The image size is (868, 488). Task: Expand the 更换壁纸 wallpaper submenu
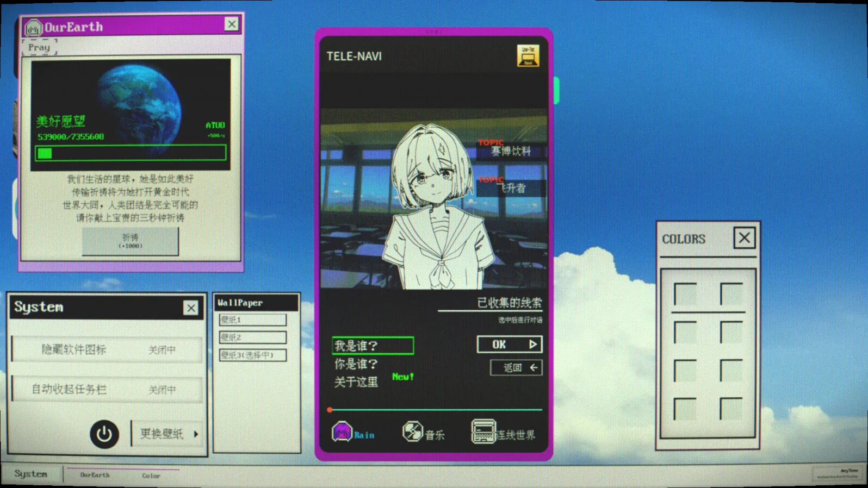(x=168, y=434)
